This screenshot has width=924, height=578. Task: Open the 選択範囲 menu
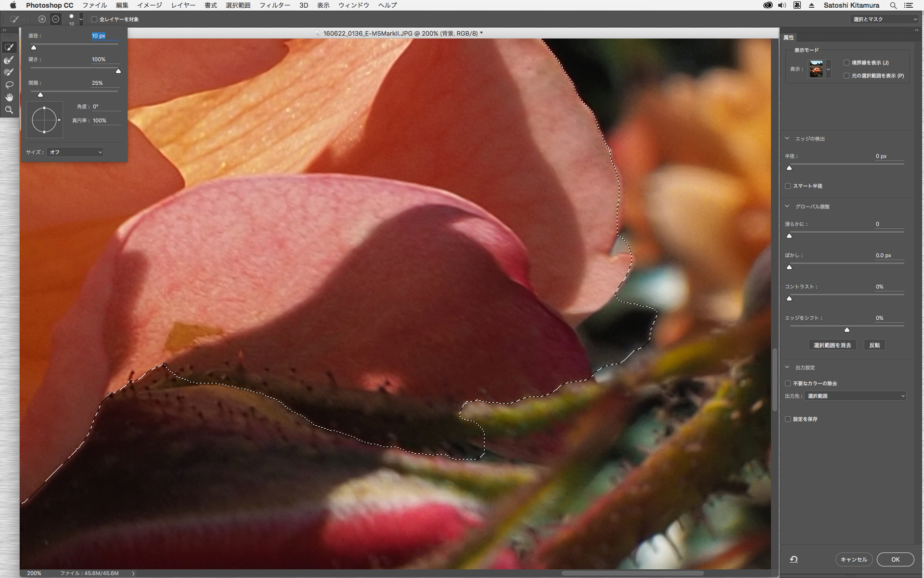click(x=238, y=5)
